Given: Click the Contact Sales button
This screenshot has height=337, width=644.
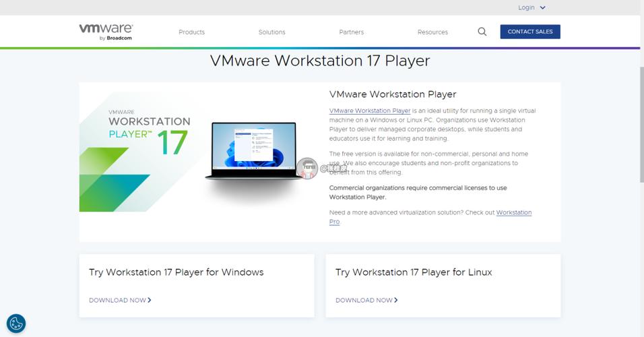Looking at the screenshot, I should click(530, 32).
